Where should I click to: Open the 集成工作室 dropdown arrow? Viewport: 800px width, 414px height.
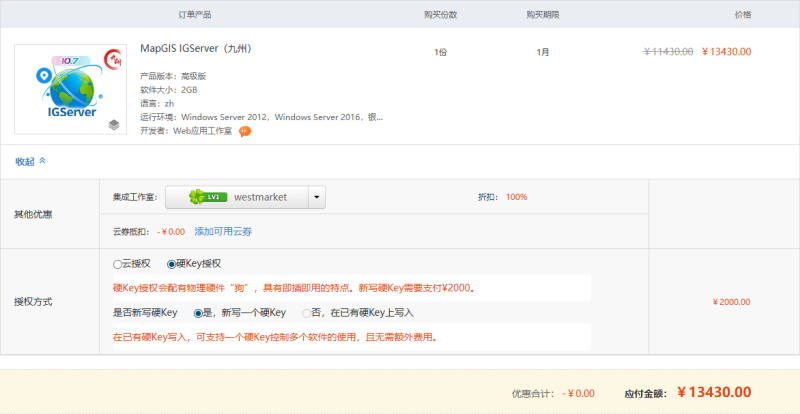click(317, 197)
